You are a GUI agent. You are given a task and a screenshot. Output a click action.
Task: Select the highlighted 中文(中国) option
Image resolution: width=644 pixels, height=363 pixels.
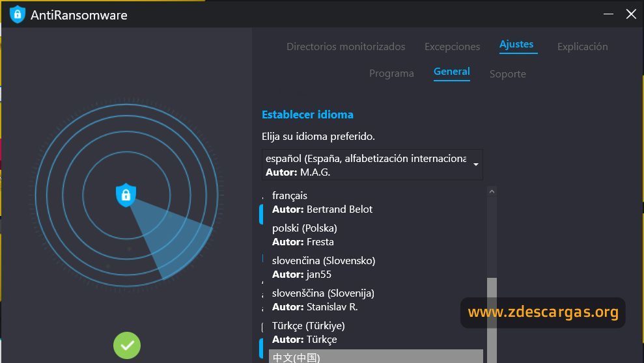(x=376, y=356)
